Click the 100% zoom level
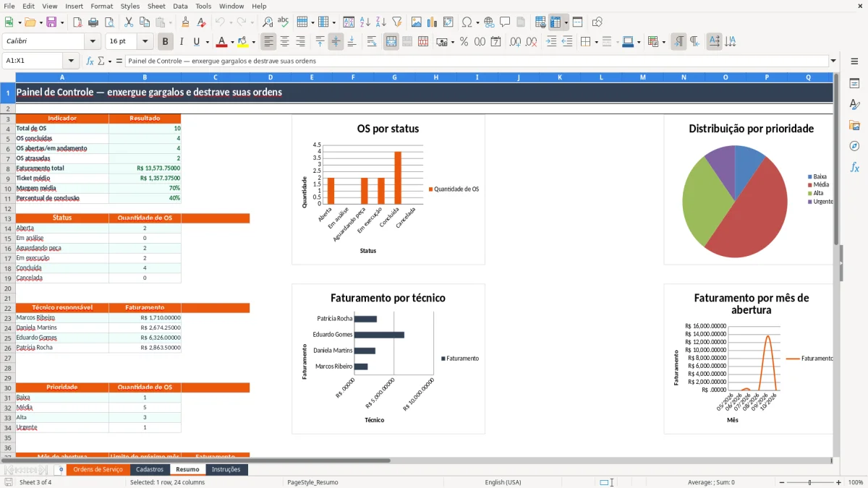 tap(856, 482)
